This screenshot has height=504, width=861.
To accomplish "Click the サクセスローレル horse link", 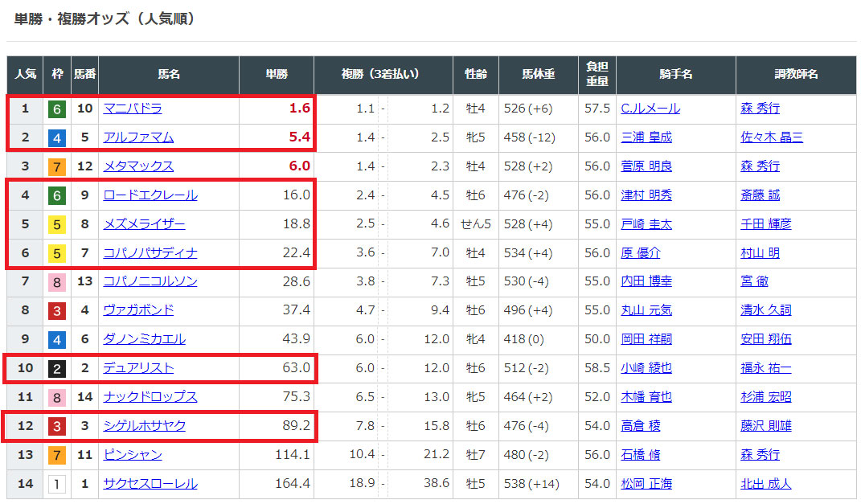I will click(x=150, y=484).
